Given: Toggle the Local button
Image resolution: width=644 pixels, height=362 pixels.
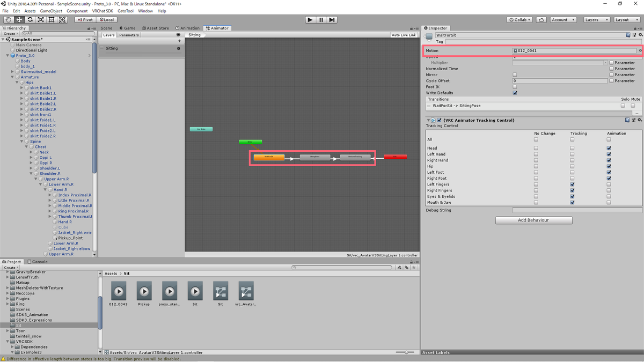Looking at the screenshot, I should (x=106, y=20).
